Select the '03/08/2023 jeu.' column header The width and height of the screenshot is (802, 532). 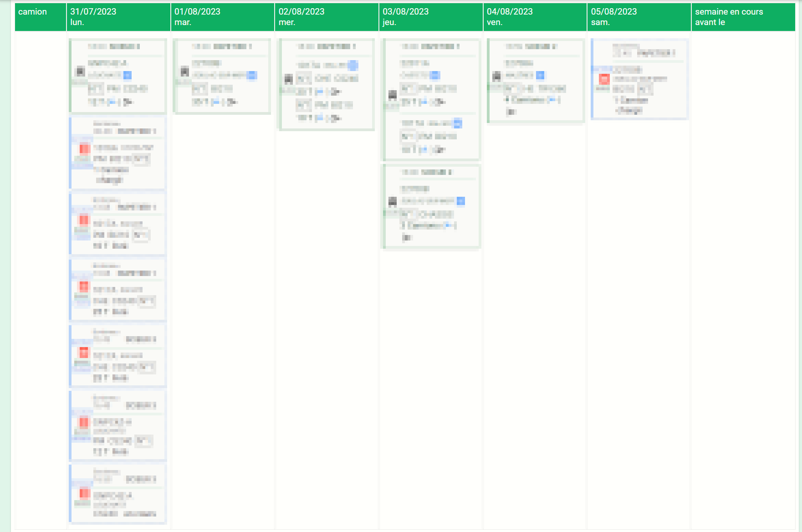click(x=431, y=17)
